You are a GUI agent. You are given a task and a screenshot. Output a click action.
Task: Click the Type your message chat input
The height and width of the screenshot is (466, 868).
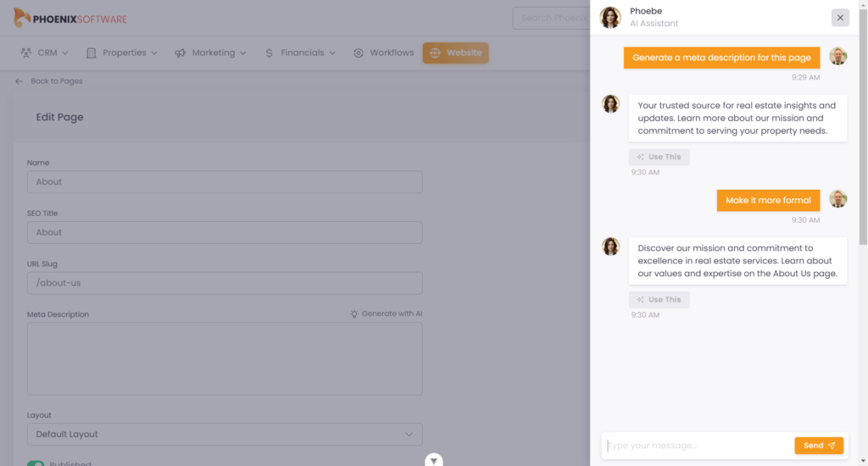(698, 446)
